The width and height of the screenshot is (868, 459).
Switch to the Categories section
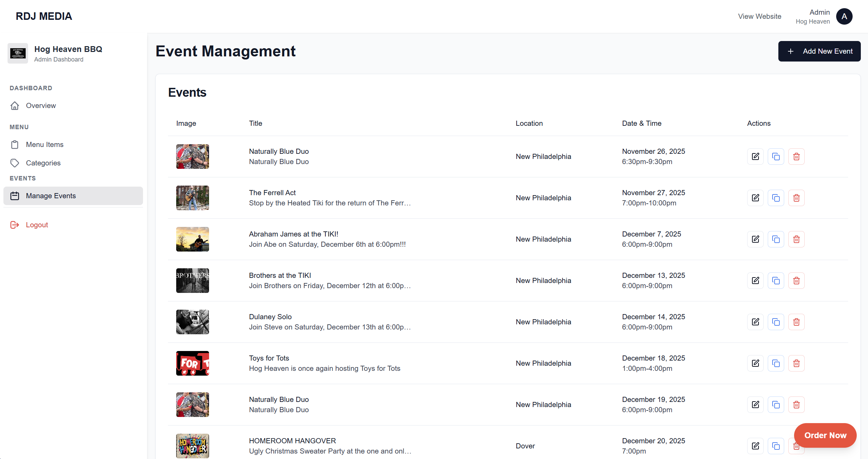[x=43, y=163]
